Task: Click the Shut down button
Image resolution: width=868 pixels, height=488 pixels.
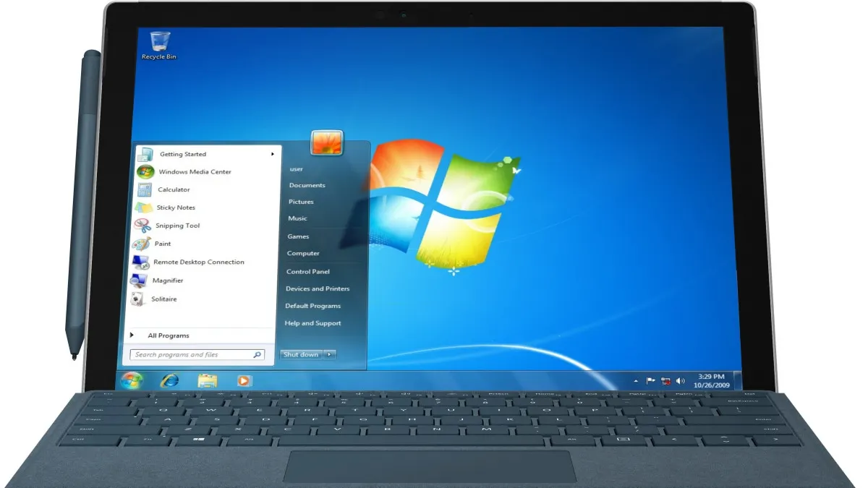Action: 301,354
